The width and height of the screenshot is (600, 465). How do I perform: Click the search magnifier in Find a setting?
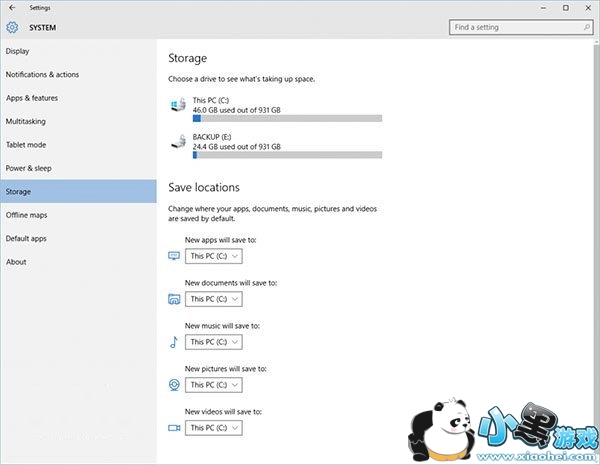[x=587, y=27]
